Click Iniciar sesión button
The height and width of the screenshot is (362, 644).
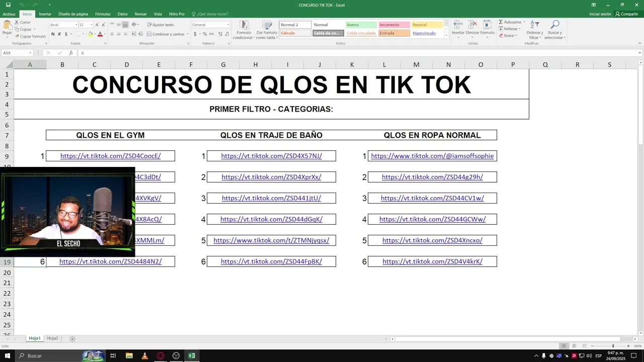[x=600, y=14]
